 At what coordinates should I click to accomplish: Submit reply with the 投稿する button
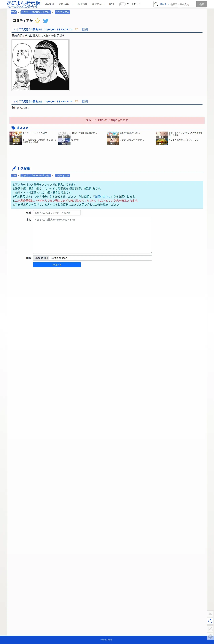point(57,265)
